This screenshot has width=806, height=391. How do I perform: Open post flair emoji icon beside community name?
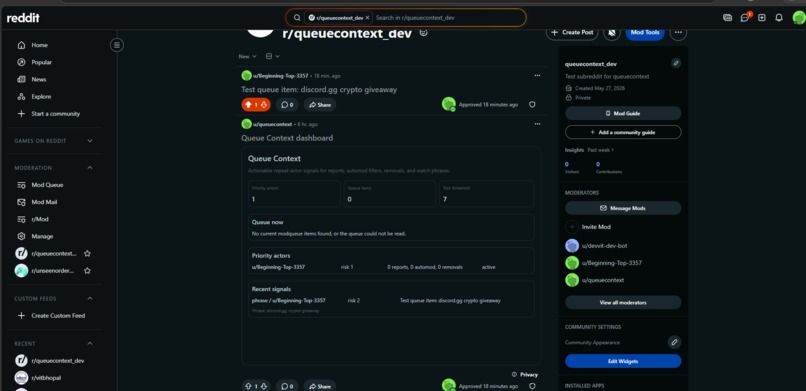pos(424,32)
